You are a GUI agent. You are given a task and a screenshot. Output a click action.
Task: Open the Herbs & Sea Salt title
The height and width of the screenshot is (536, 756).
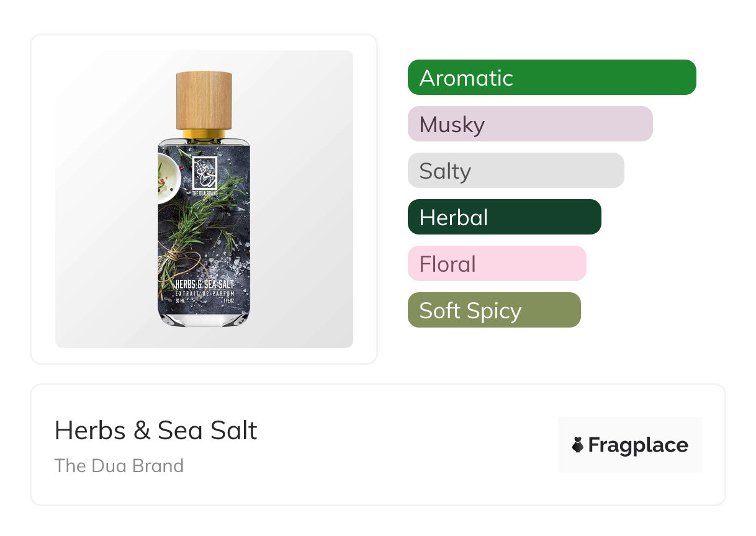coord(156,431)
